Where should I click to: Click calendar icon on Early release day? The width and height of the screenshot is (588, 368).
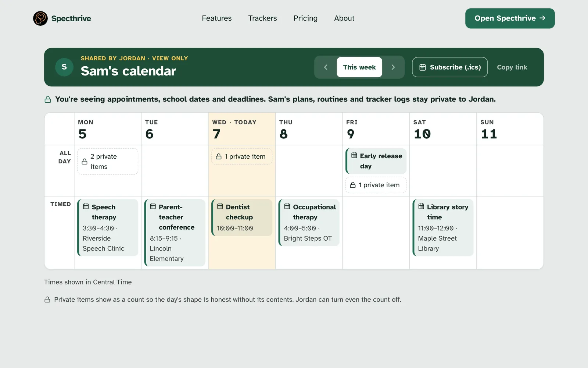click(x=354, y=155)
